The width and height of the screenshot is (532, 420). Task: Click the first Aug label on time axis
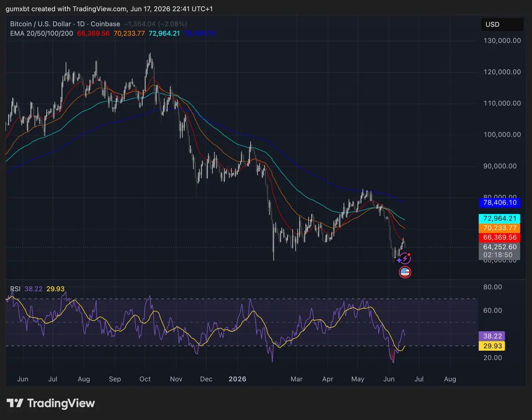tap(84, 379)
